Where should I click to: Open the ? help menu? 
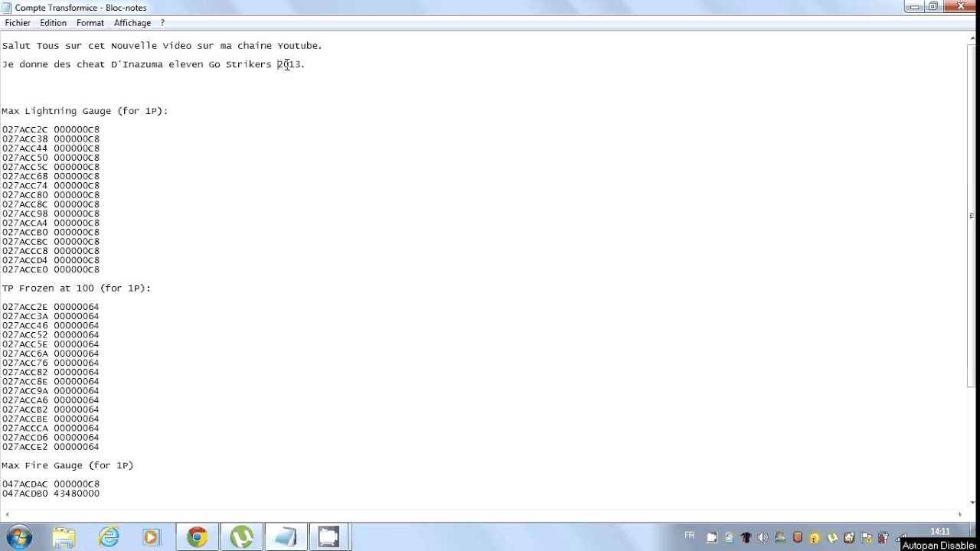[x=162, y=23]
